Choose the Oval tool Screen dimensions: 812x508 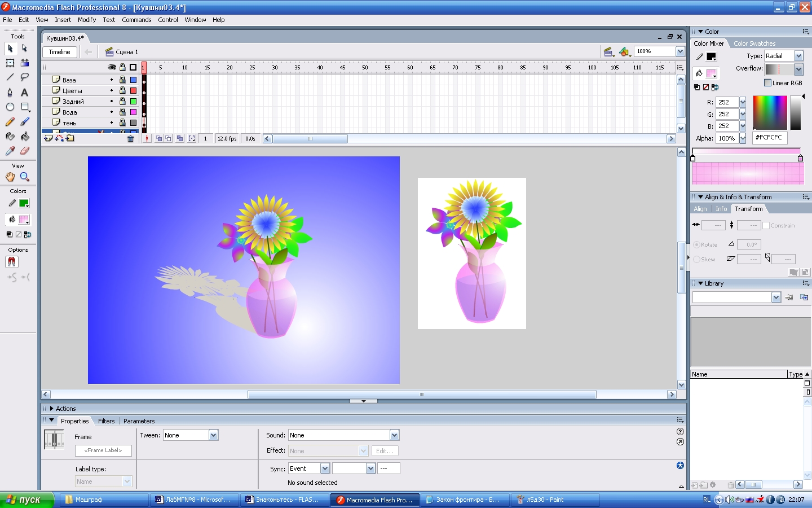pyautogui.click(x=10, y=107)
